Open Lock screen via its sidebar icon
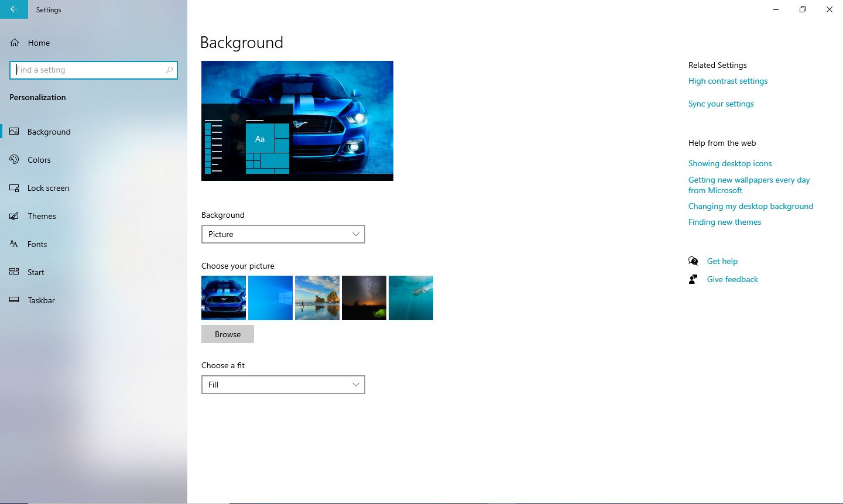The width and height of the screenshot is (843, 504). (15, 188)
